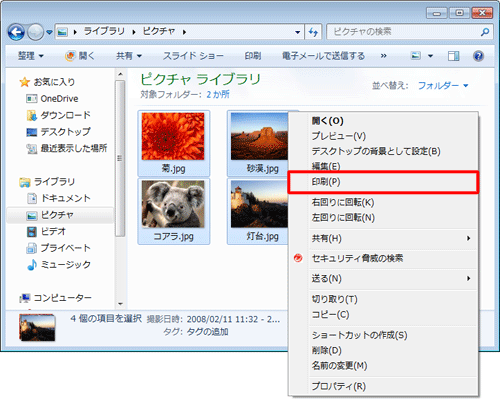The image size is (500, 399).
Task: Expand the 共有(H) submenu in context menu
Action: click(x=383, y=238)
